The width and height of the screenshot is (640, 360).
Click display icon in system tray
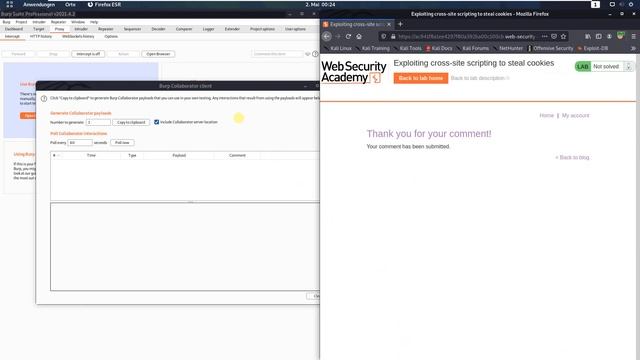point(612,4)
